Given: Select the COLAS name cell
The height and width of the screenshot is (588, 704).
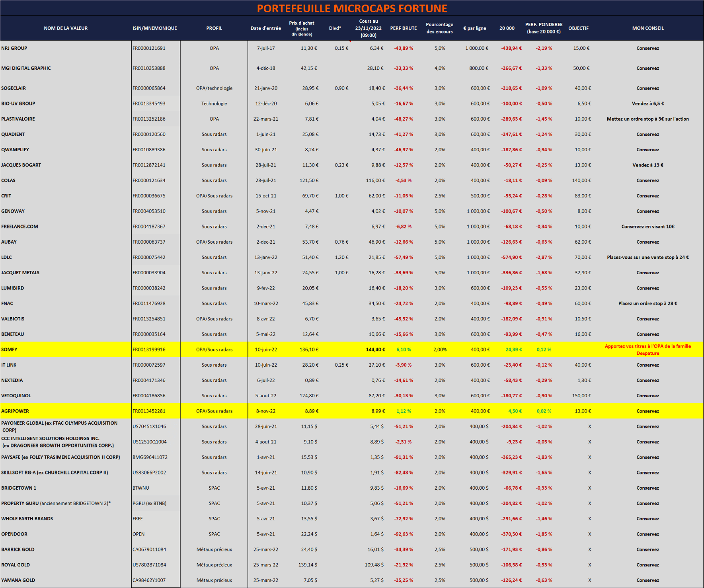Looking at the screenshot, I should tap(8, 180).
